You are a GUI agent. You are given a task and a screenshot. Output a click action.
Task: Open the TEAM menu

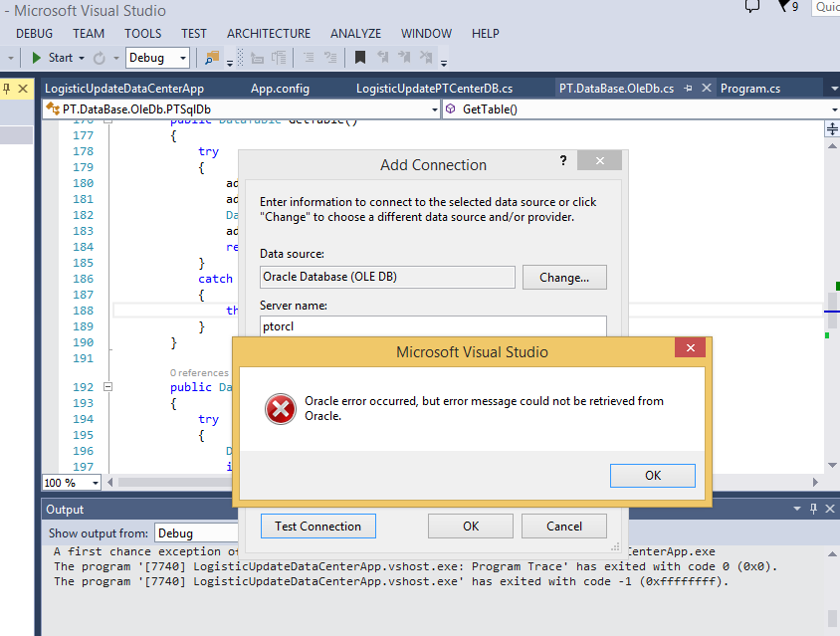pyautogui.click(x=89, y=33)
